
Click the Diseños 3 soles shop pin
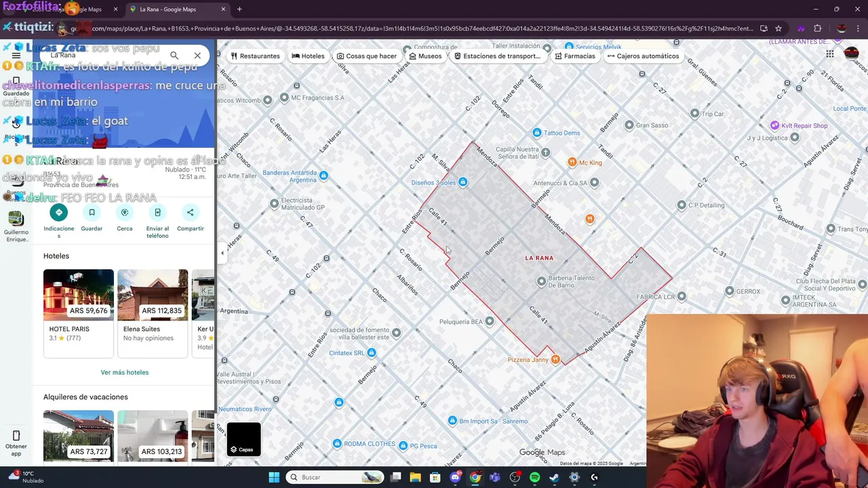(462, 182)
